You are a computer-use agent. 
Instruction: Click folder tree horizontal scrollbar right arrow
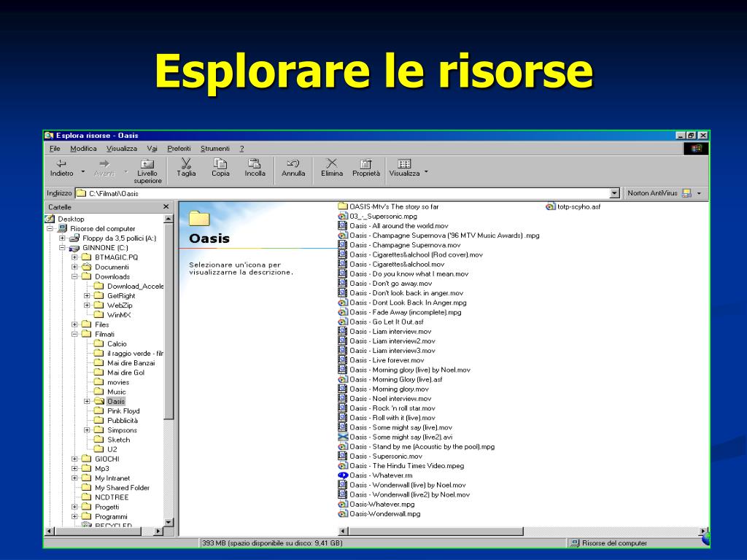pos(158,531)
